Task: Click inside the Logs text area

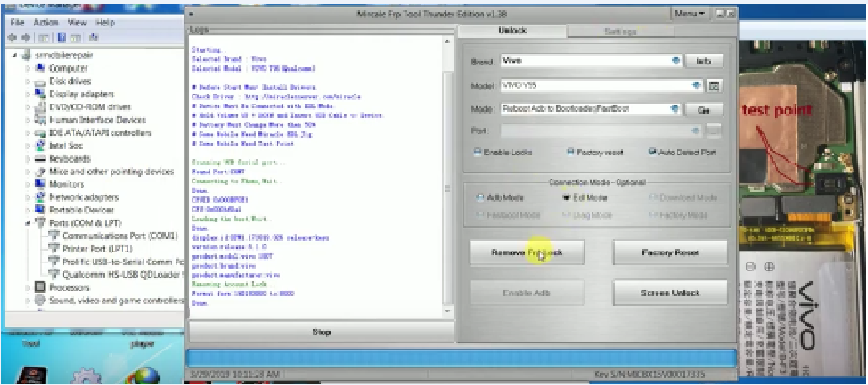Action: tap(316, 177)
